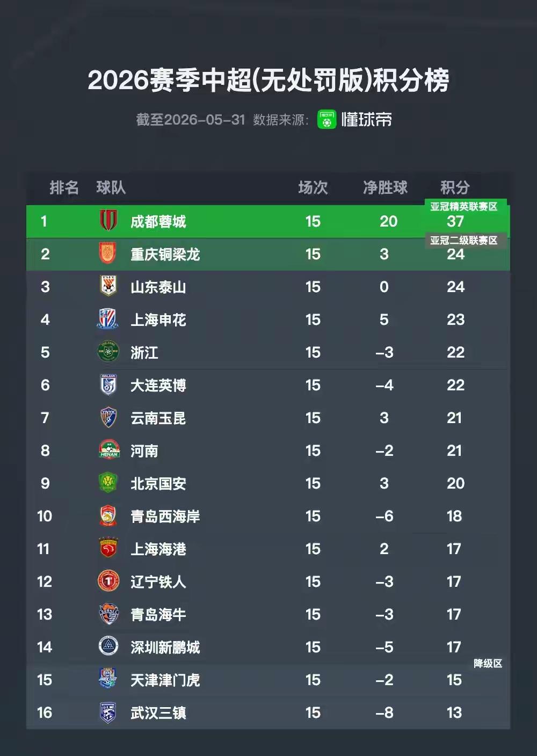Screen dimensions: 537x756
Task: Click the 重庆铜梁龙 team logo
Action: coord(108,253)
